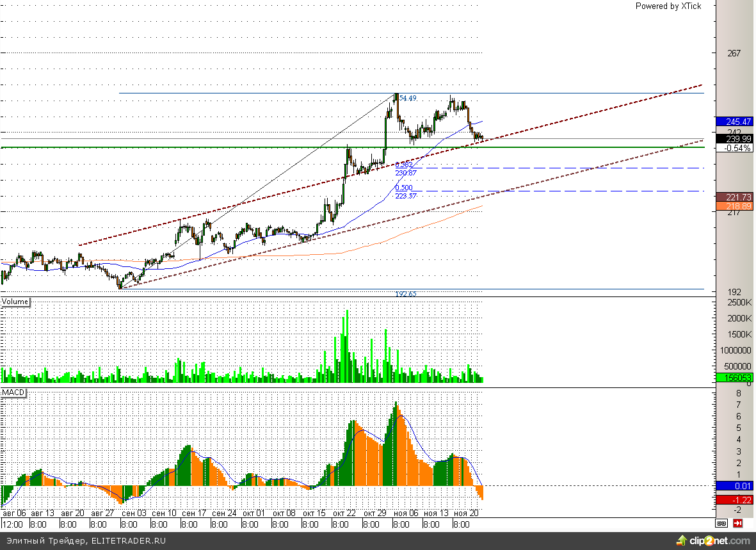This screenshot has width=756, height=550.
Task: Click the green 156053 volume value tag
Action: coord(733,378)
